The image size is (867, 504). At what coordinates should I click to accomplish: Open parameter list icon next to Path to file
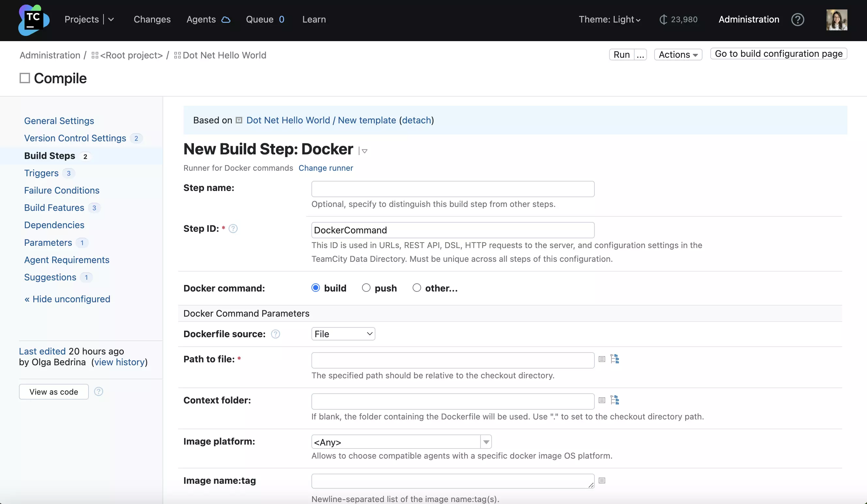click(x=602, y=359)
